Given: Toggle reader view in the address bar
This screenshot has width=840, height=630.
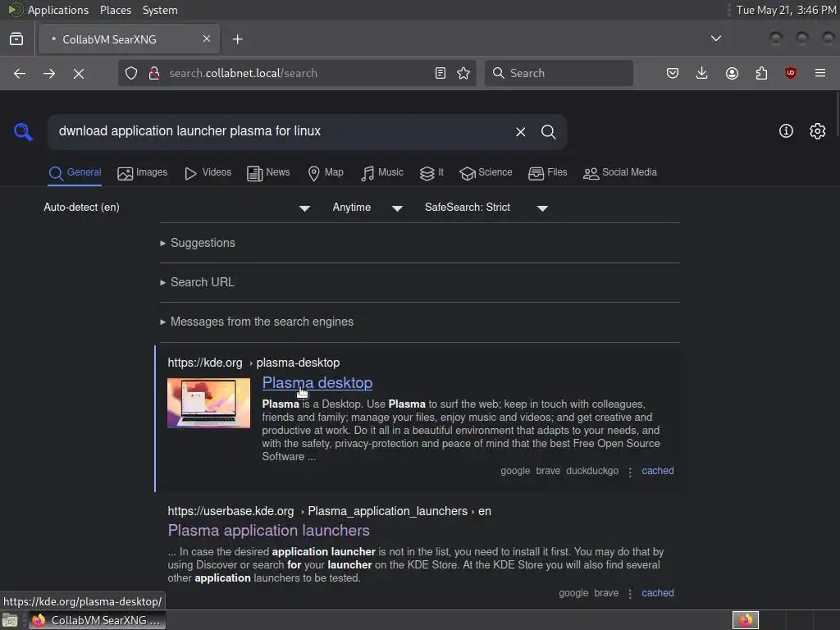Looking at the screenshot, I should (441, 73).
